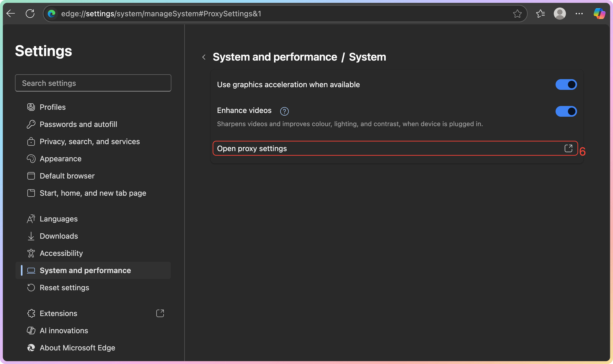Go back using breadcrumb chevron

pyautogui.click(x=204, y=57)
